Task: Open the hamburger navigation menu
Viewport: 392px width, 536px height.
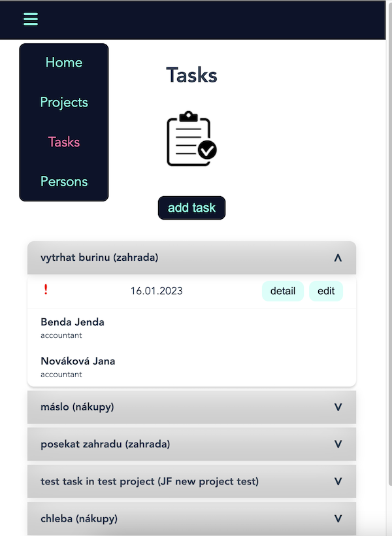Action: pyautogui.click(x=30, y=19)
